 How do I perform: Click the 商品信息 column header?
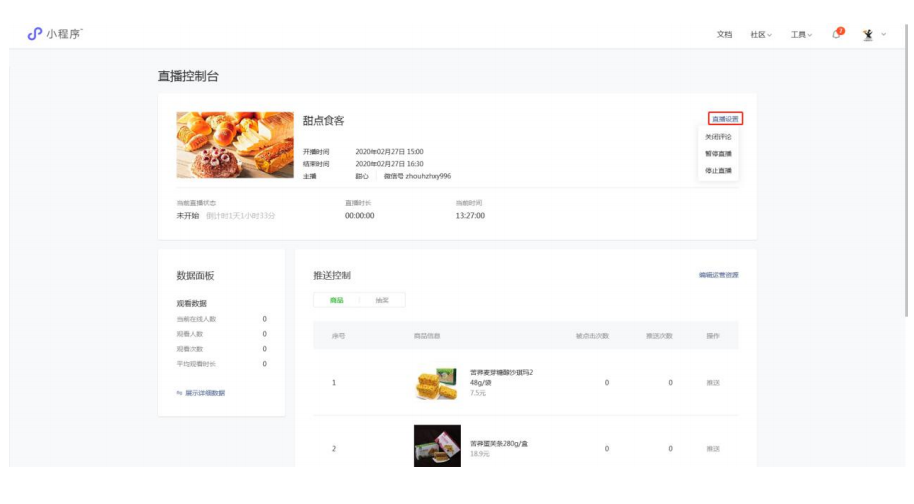click(x=427, y=336)
